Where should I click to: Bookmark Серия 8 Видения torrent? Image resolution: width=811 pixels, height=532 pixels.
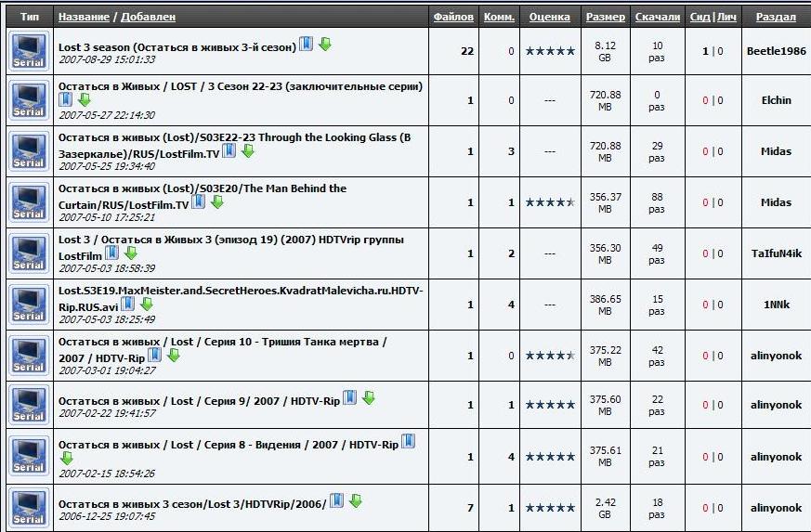pyautogui.click(x=408, y=441)
